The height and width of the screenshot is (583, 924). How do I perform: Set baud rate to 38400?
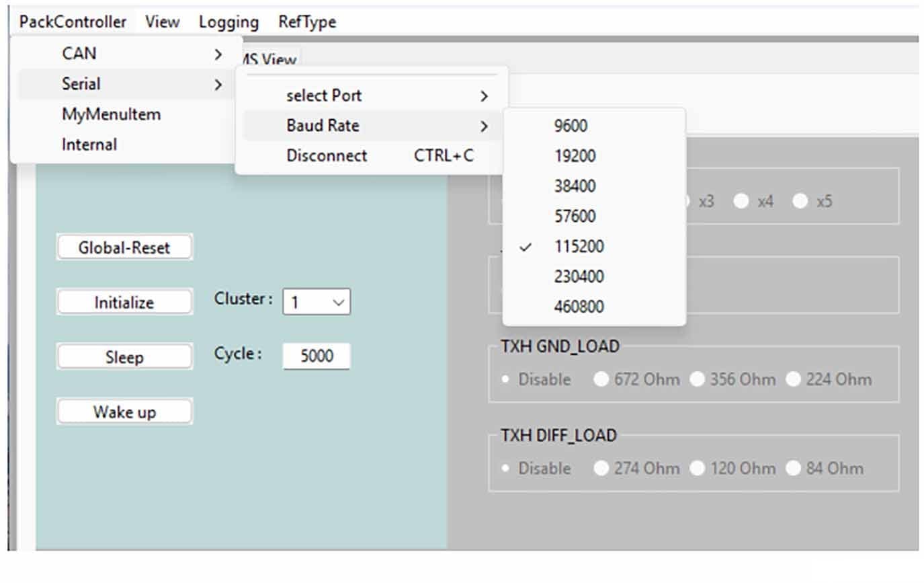coord(594,186)
